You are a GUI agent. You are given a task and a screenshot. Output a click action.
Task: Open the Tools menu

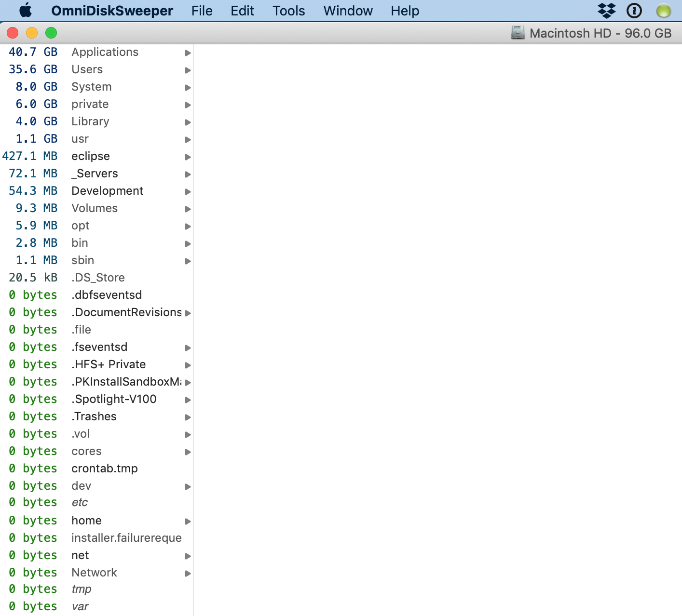288,11
